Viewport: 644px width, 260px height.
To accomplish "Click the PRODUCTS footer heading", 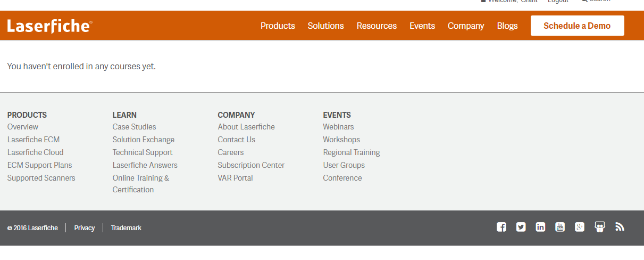I will click(27, 115).
